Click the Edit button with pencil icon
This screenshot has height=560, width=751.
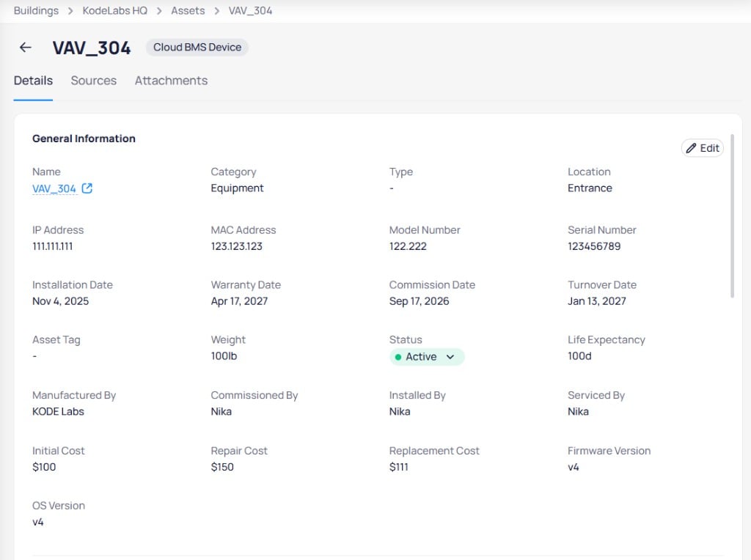coord(702,148)
